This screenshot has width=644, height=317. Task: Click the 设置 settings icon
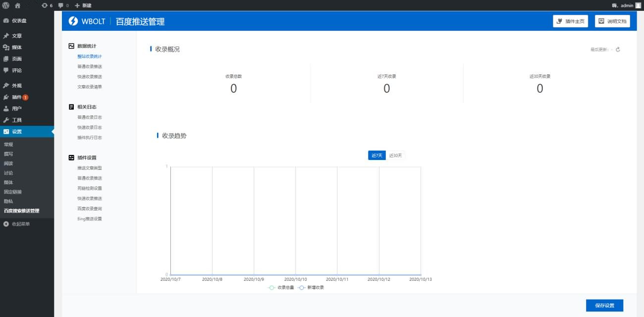(x=6, y=132)
